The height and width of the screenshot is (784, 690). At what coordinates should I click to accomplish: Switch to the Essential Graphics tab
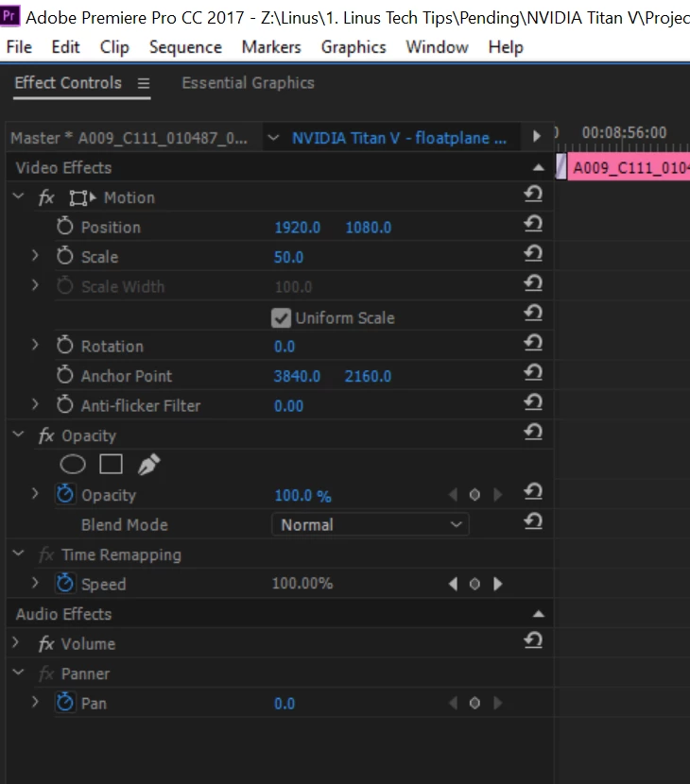249,83
